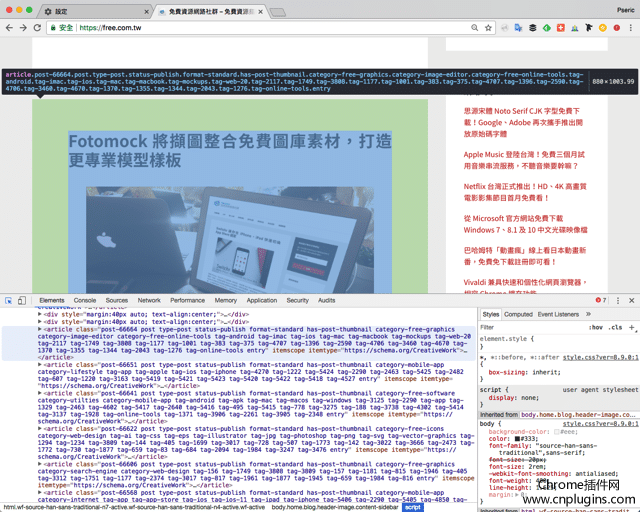Open the Security panel tab
640x512 pixels.
(298, 300)
